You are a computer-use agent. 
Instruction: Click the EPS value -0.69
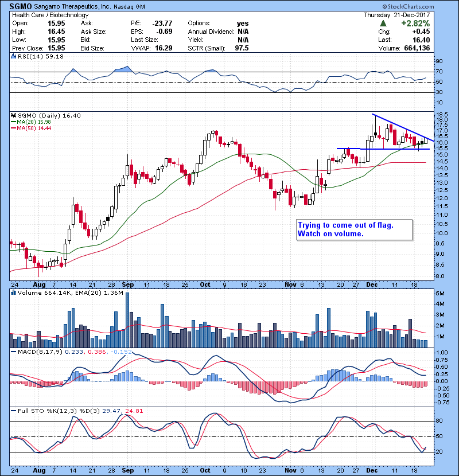(x=164, y=32)
